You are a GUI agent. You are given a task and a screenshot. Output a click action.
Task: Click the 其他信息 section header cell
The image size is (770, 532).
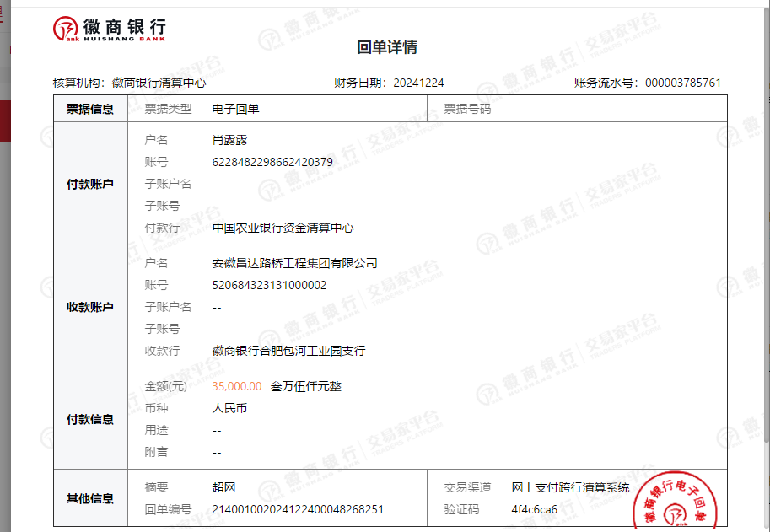tap(90, 498)
